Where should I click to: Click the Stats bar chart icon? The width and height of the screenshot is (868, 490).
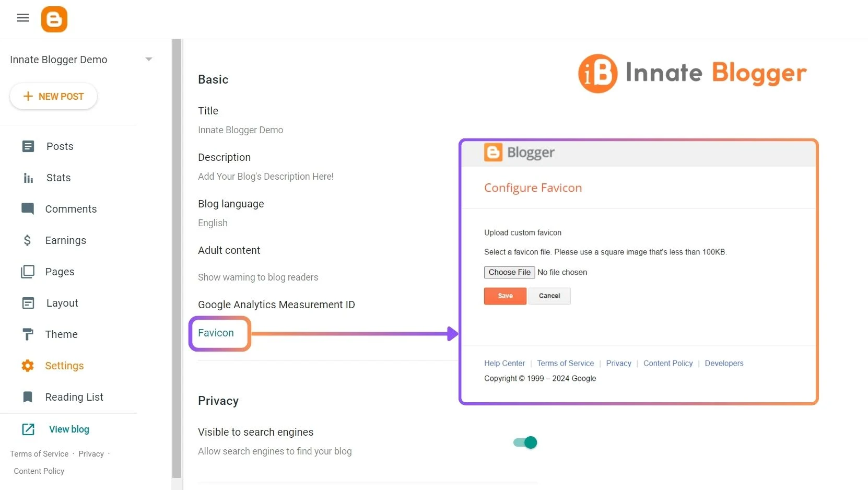[28, 178]
